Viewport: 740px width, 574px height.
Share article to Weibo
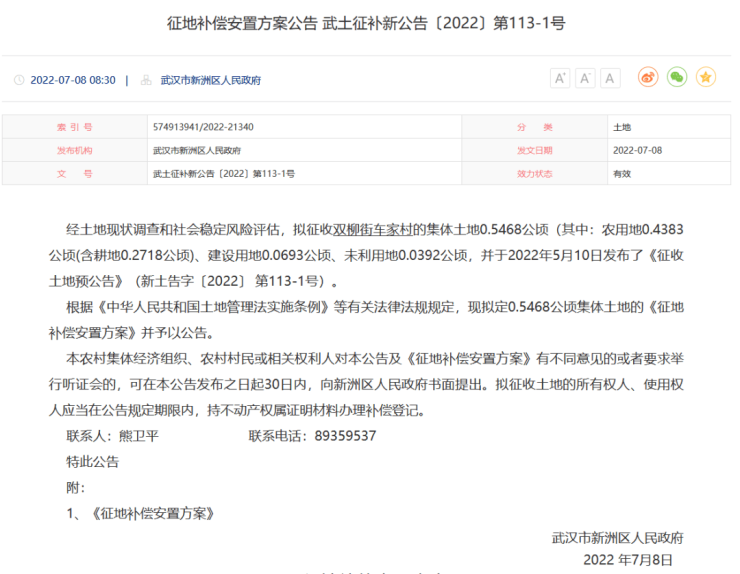[x=648, y=77]
